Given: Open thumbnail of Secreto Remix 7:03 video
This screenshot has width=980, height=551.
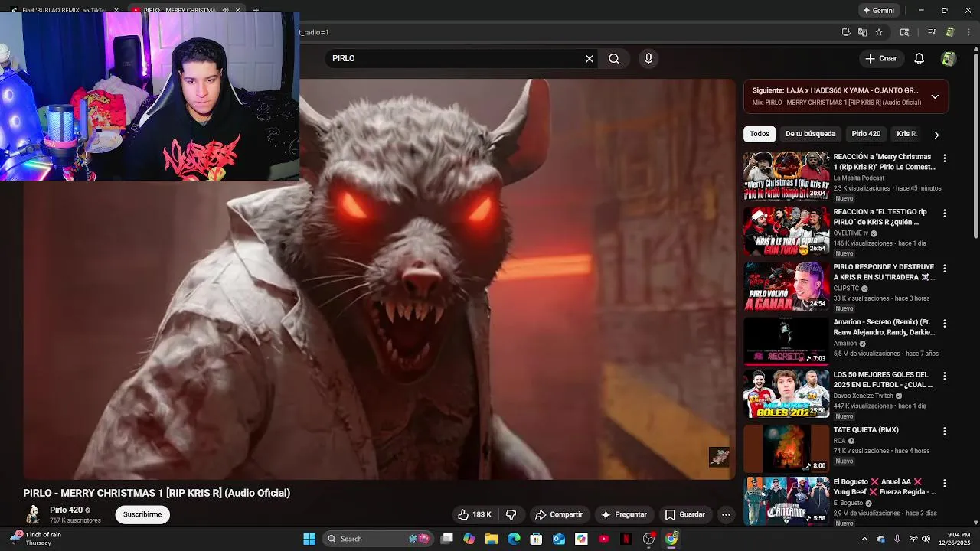Looking at the screenshot, I should [786, 341].
